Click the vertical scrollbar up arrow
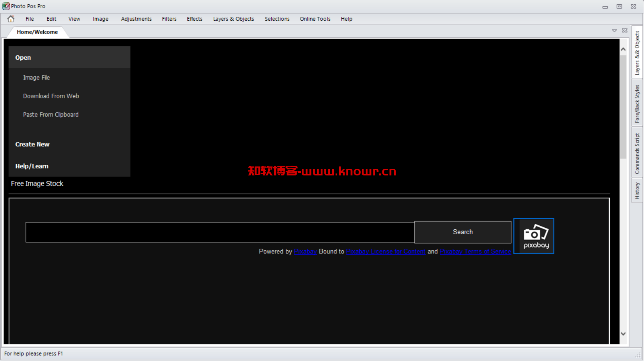Screen dimensions: 644x361 623,50
